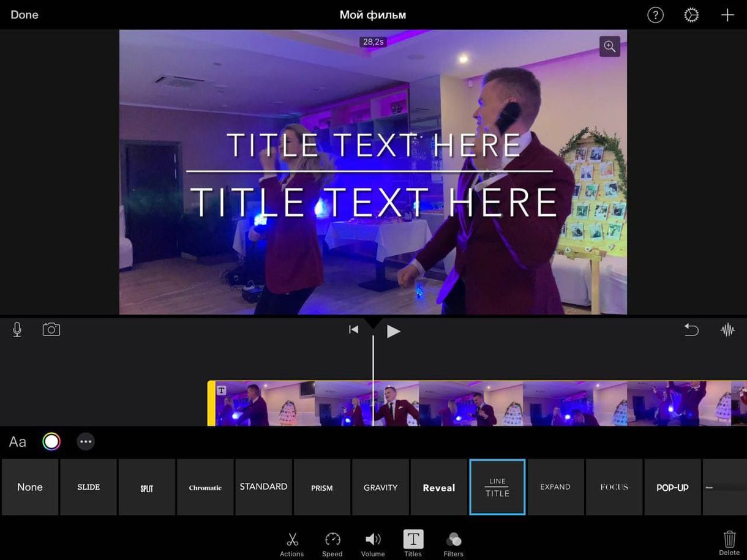Open the voiceover microphone recorder
The image size is (747, 560).
pos(17,329)
